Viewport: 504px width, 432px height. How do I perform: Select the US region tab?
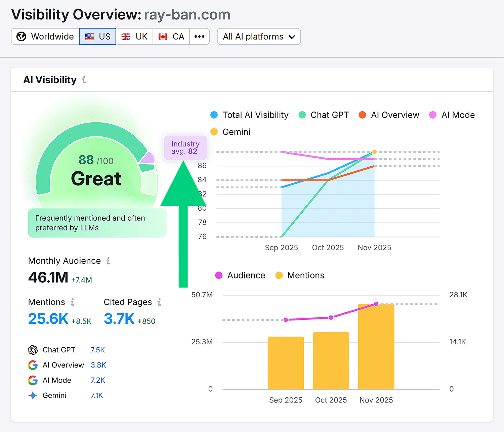pos(98,36)
